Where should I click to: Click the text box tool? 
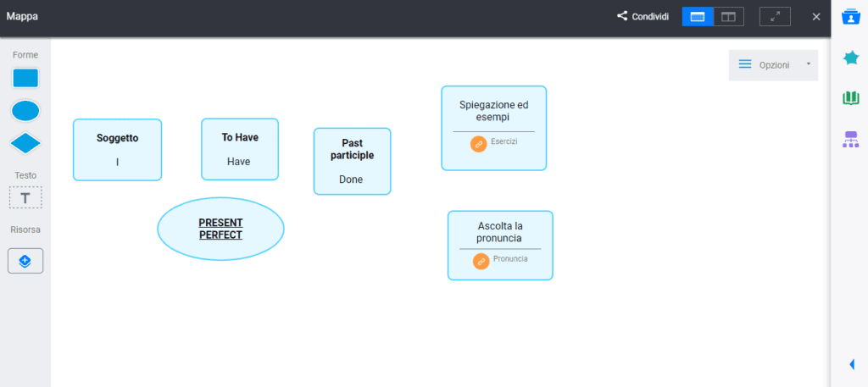pos(25,197)
